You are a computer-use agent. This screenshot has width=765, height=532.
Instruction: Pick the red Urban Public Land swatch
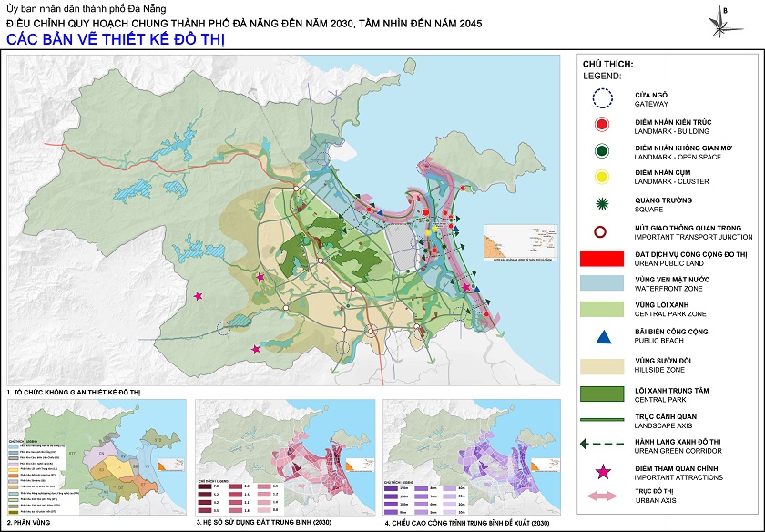(x=601, y=258)
